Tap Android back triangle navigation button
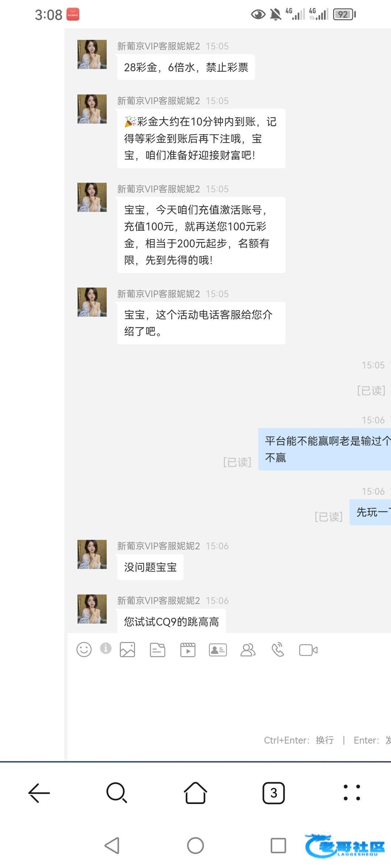391x868 pixels. click(x=112, y=846)
